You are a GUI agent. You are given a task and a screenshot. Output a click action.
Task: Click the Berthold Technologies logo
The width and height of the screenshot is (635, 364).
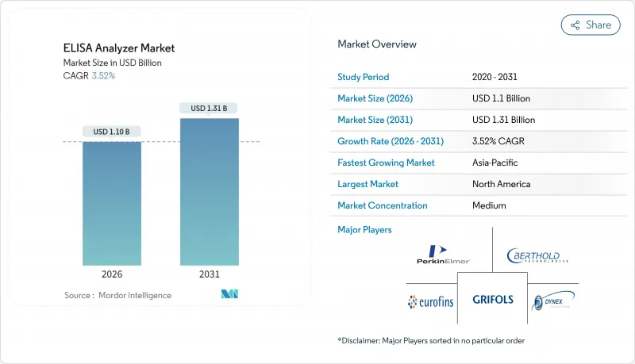[538, 256]
